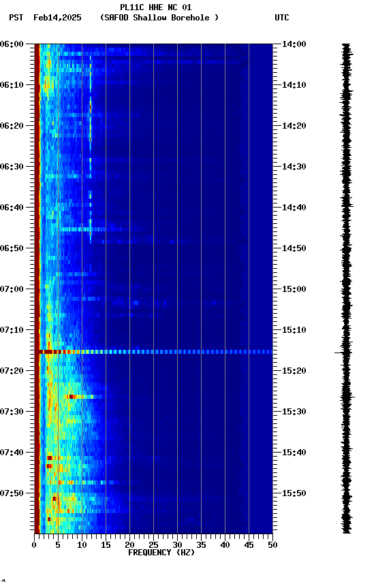Image resolution: width=376 pixels, height=588 pixels.
Task: Click the 07:10 PST time label
Action: tap(12, 330)
